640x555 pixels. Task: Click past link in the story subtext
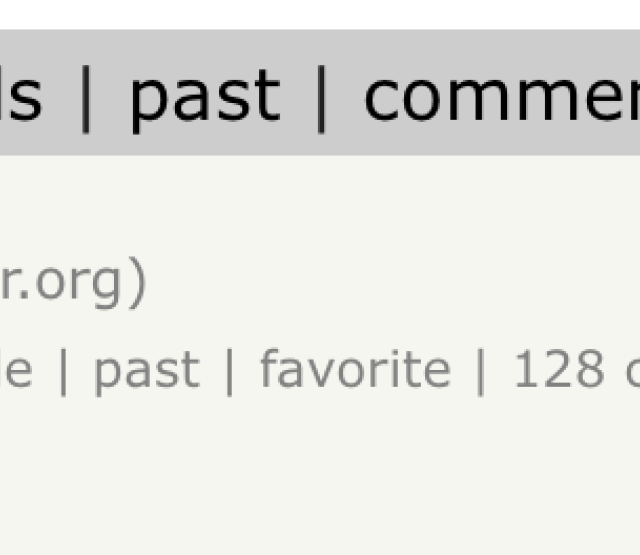[x=147, y=371]
